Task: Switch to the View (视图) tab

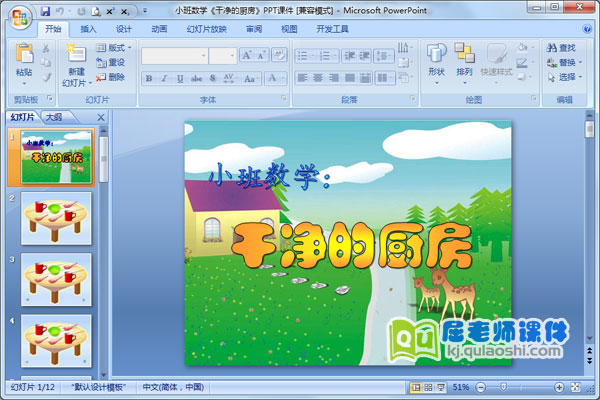Action: 289,29
